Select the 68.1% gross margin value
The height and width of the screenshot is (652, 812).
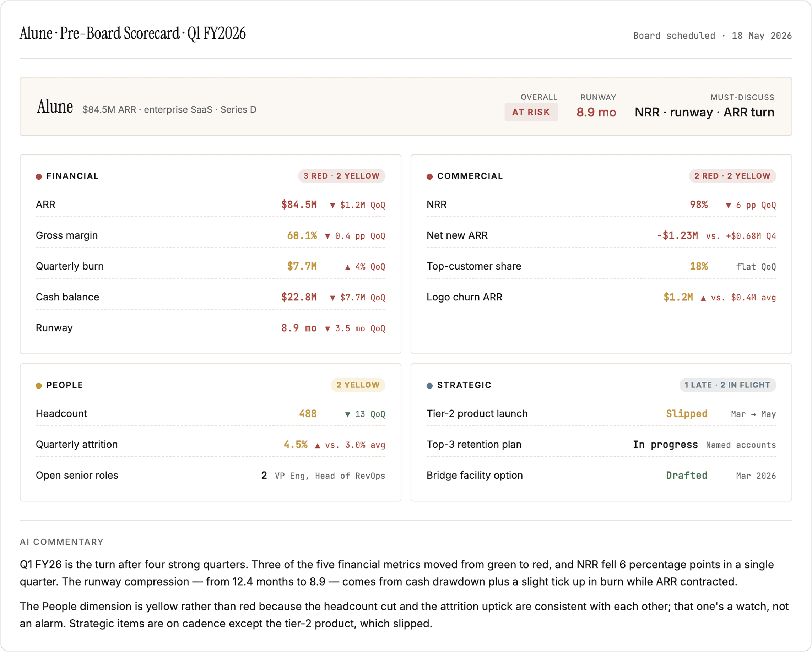click(x=302, y=236)
